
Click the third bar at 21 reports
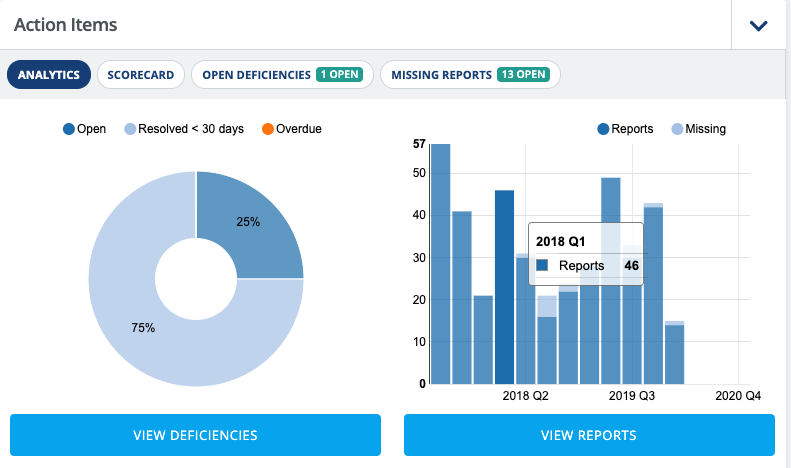483,340
